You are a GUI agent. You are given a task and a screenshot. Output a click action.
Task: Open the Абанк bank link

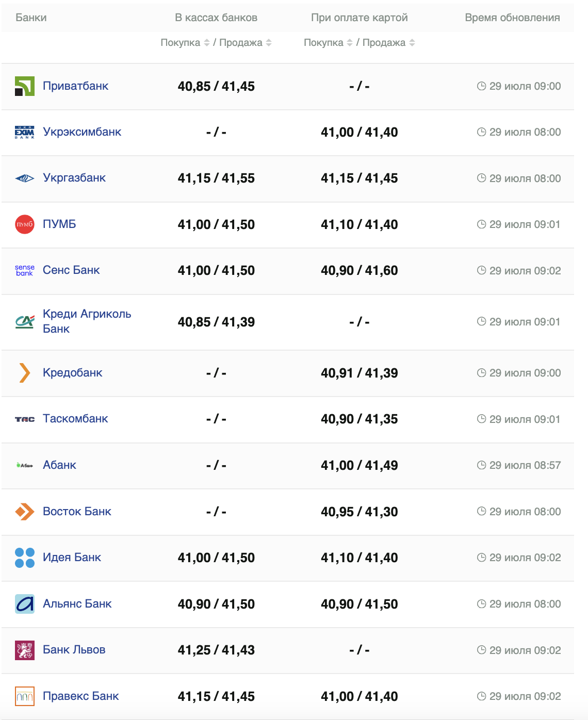[59, 465]
